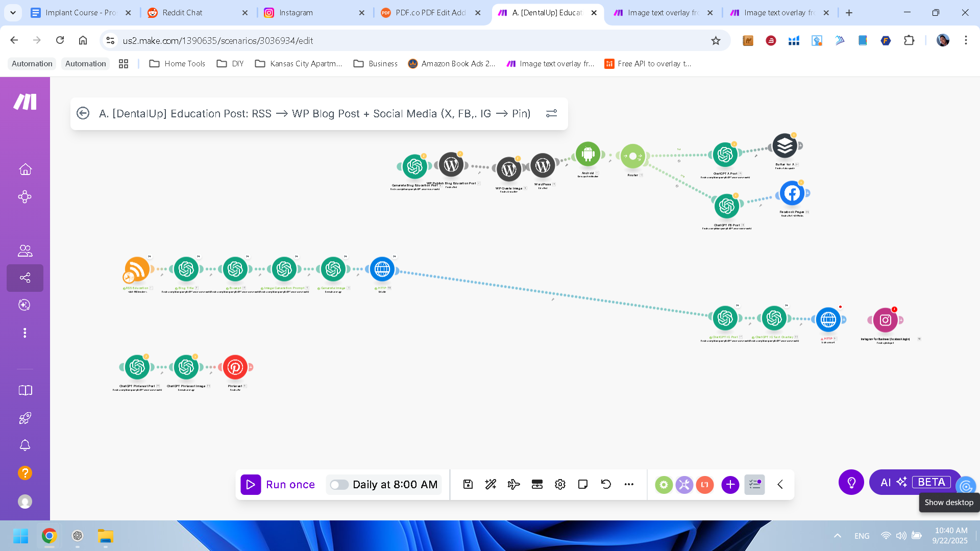The height and width of the screenshot is (551, 980).
Task: Open scenario options sliders icon next to title
Action: click(551, 113)
